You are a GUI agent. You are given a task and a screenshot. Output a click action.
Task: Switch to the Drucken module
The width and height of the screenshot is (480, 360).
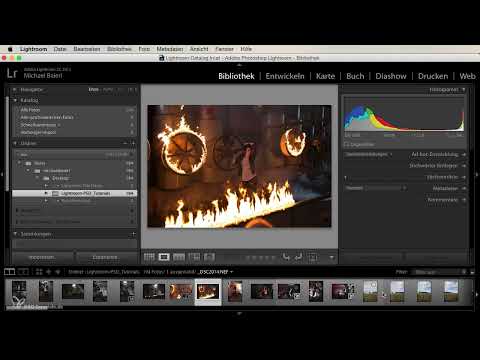click(x=433, y=76)
